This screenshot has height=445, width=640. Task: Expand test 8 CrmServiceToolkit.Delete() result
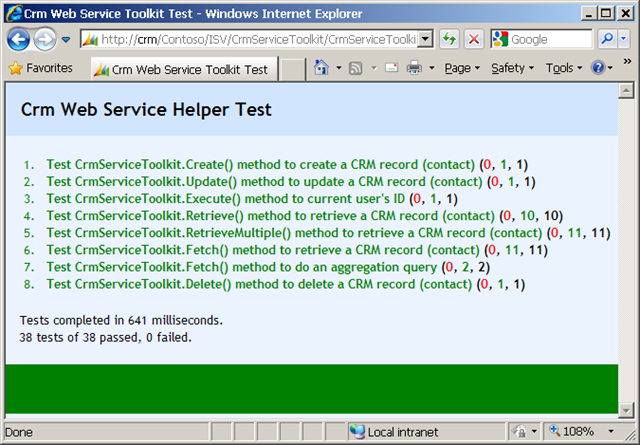point(285,285)
